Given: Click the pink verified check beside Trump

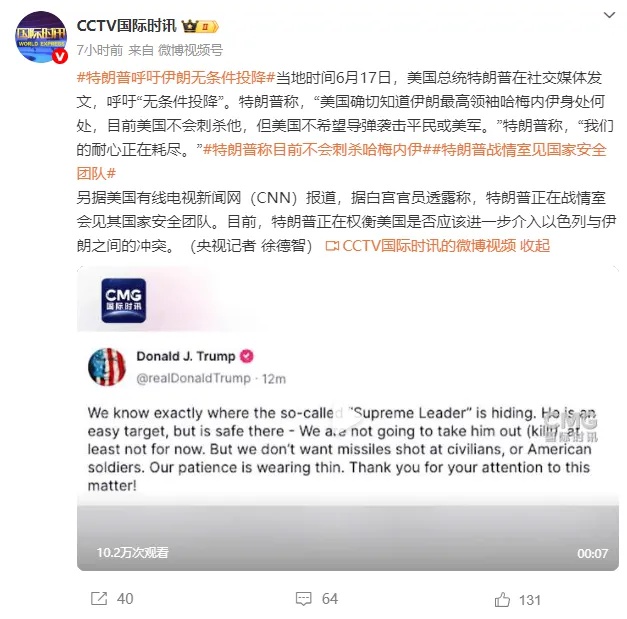Looking at the screenshot, I should 246,356.
